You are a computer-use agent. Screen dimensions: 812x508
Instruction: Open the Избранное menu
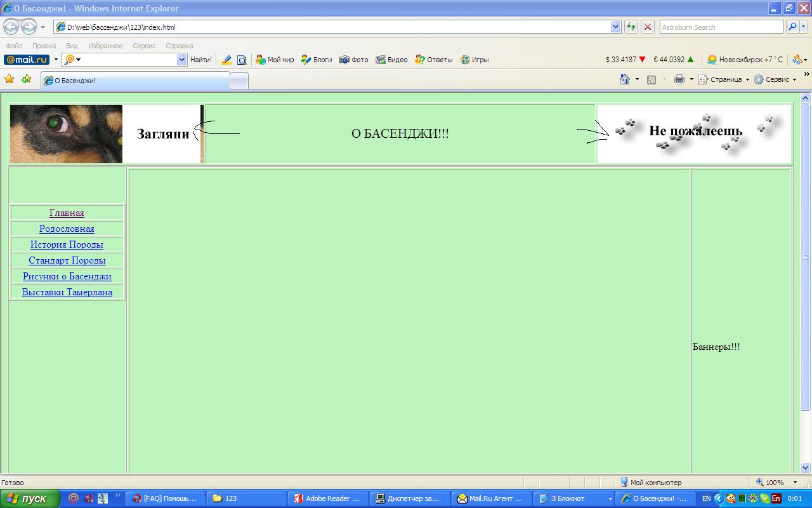105,46
